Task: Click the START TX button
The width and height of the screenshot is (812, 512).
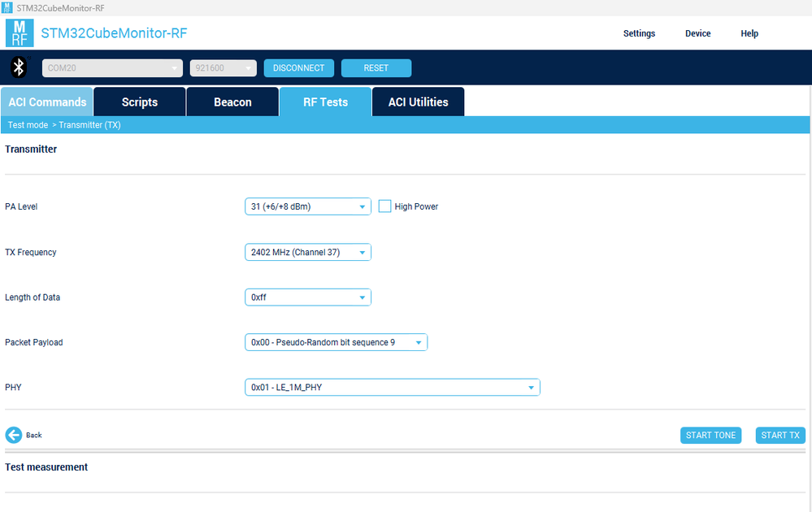Action: point(780,435)
